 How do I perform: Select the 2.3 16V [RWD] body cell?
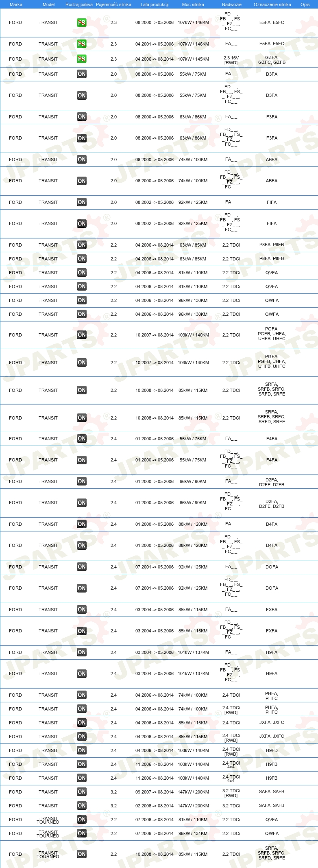coord(231,60)
